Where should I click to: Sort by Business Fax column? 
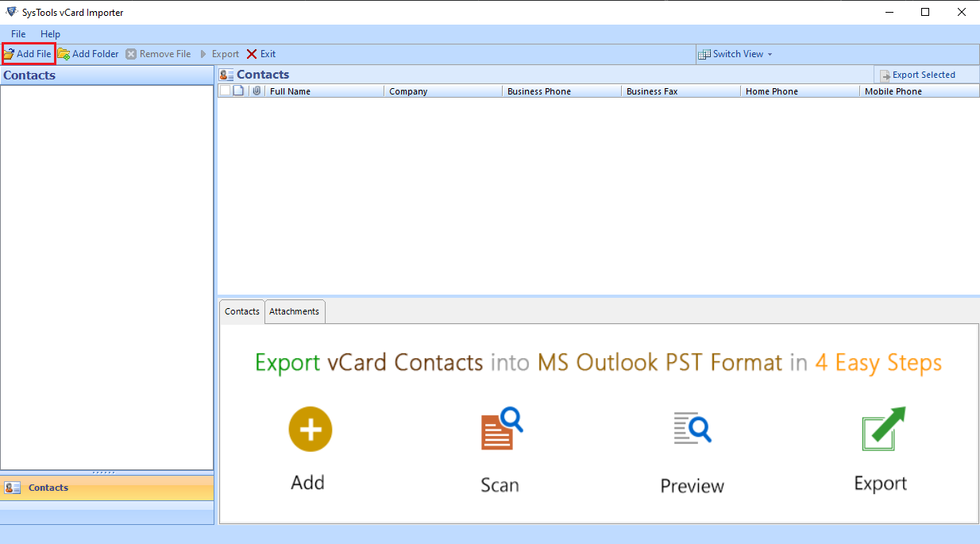(681, 91)
